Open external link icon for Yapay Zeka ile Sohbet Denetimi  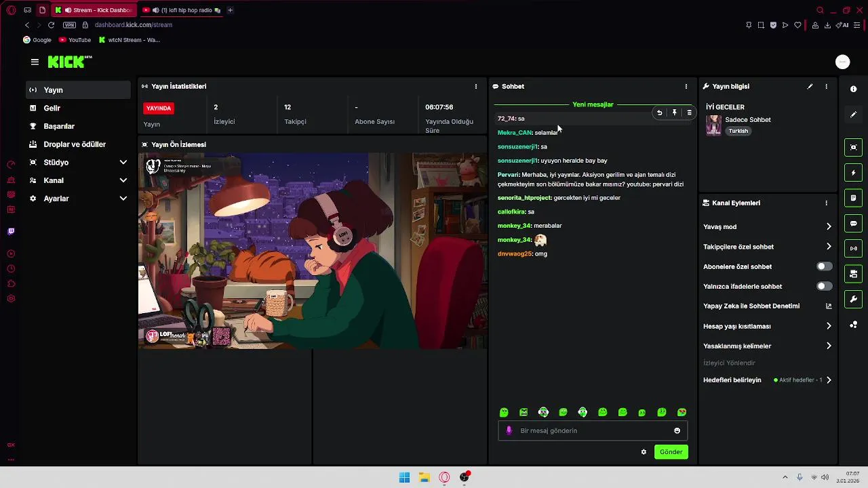pos(828,306)
